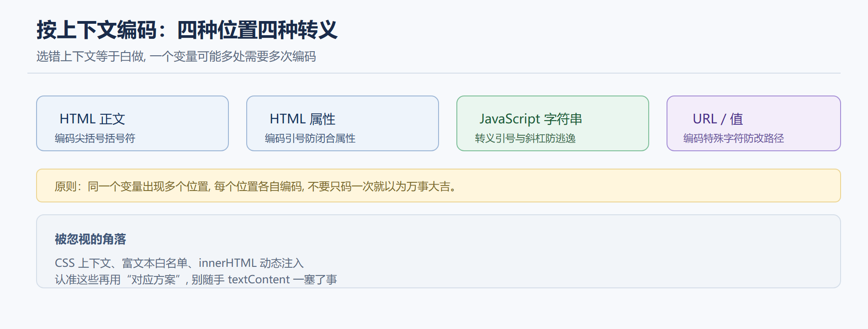Click the line CSS 上下文、富文本白名单
This screenshot has height=329, width=868.
click(179, 263)
